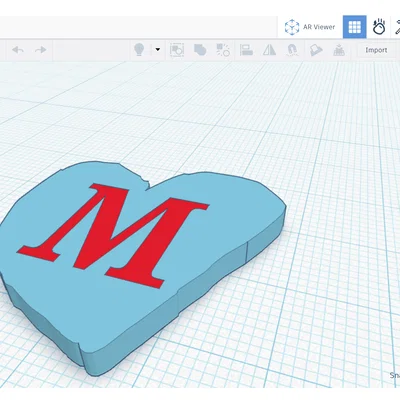
Task: Expand the light bulb dropdown arrow
Action: pos(158,50)
